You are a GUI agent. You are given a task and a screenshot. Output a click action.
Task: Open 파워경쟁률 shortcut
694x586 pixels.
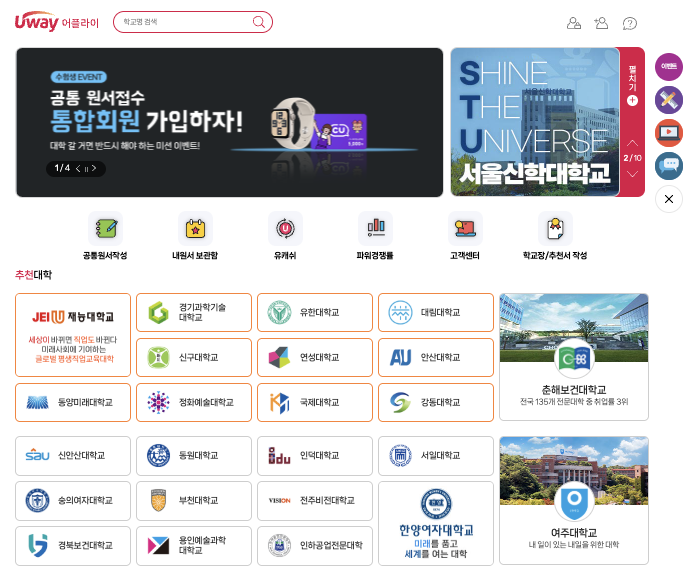[x=375, y=235]
